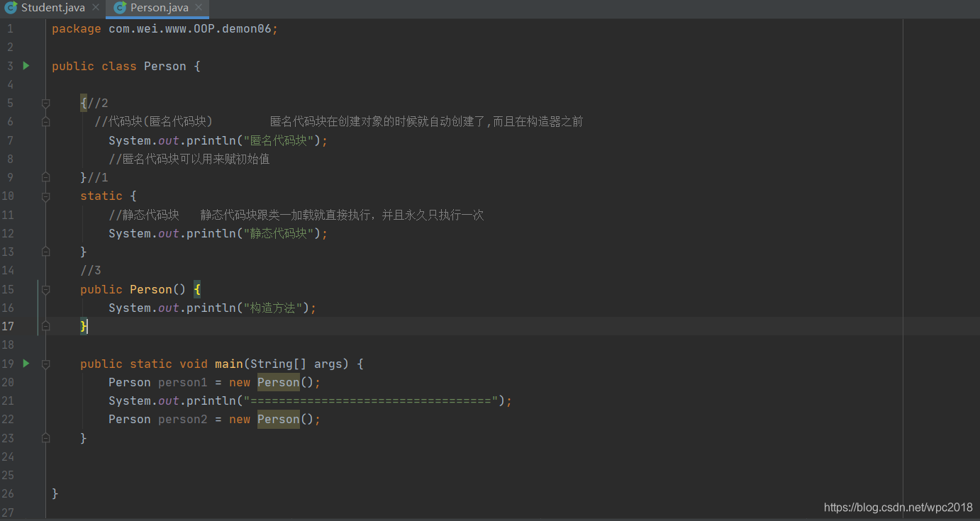Click line number 26 in the gutter
The width and height of the screenshot is (980, 521).
pos(8,494)
